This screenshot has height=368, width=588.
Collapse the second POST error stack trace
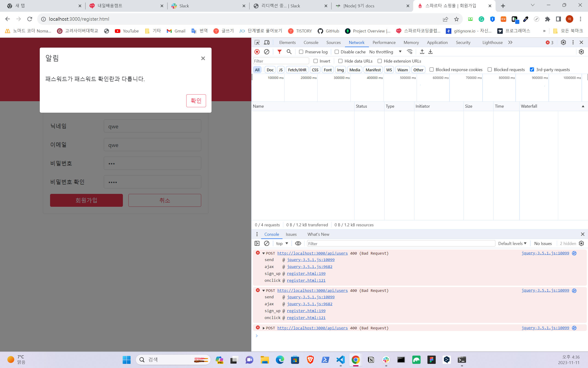263,290
